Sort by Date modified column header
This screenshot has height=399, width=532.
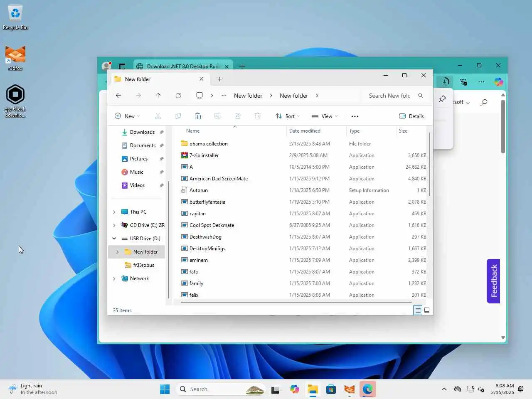[305, 131]
